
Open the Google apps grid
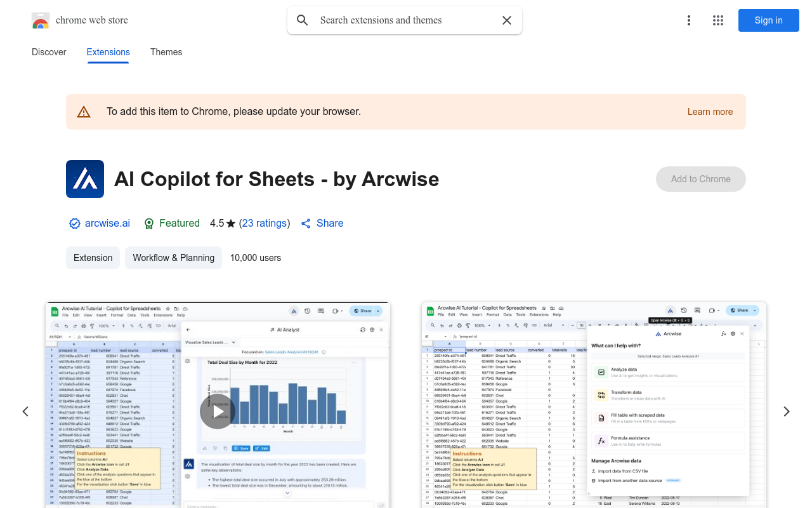point(718,20)
